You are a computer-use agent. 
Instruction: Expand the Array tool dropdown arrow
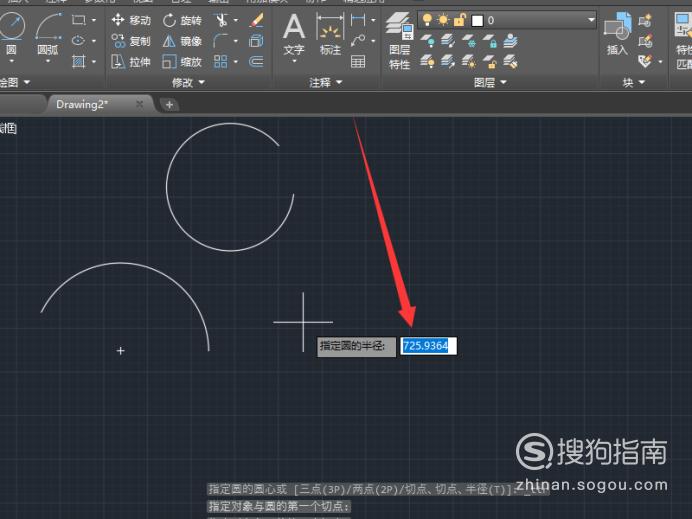pyautogui.click(x=236, y=62)
